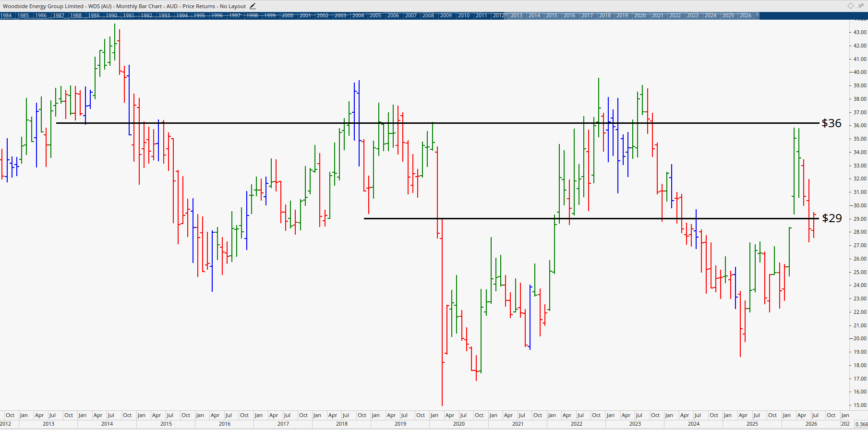Click year 2025 on bottom date axis
The height and width of the screenshot is (430, 868).
[x=752, y=424]
